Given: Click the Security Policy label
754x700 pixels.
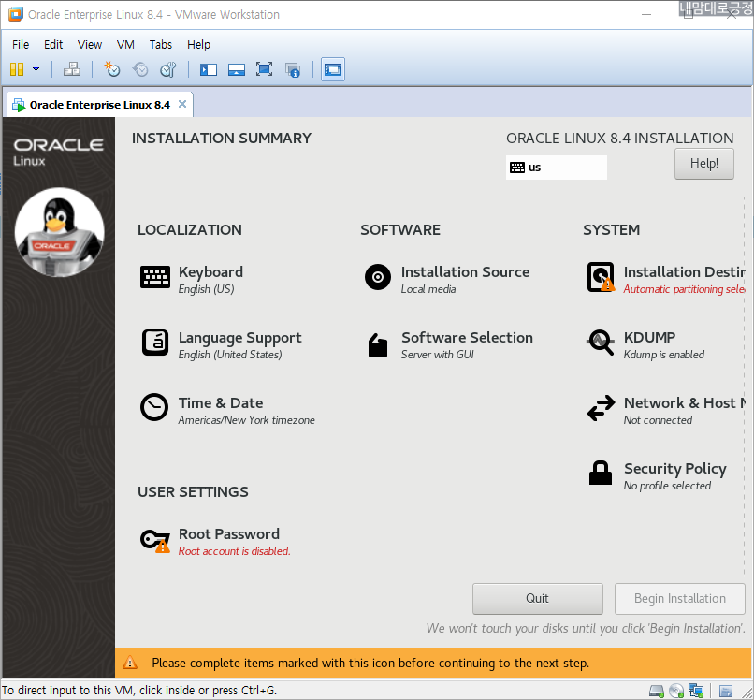Looking at the screenshot, I should tap(675, 469).
